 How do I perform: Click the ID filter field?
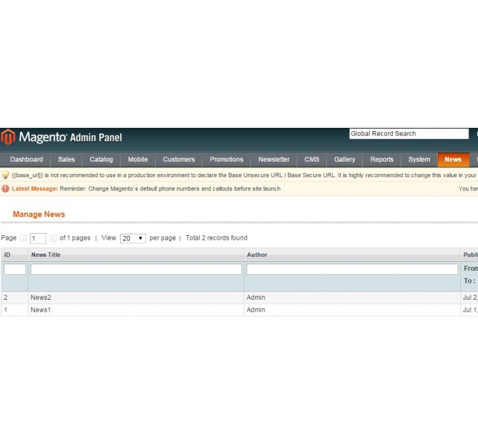(15, 269)
